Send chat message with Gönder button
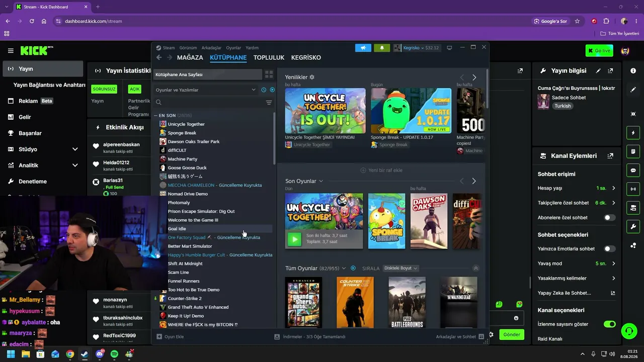Screen dimensions: 644x362 pyautogui.click(x=512, y=334)
